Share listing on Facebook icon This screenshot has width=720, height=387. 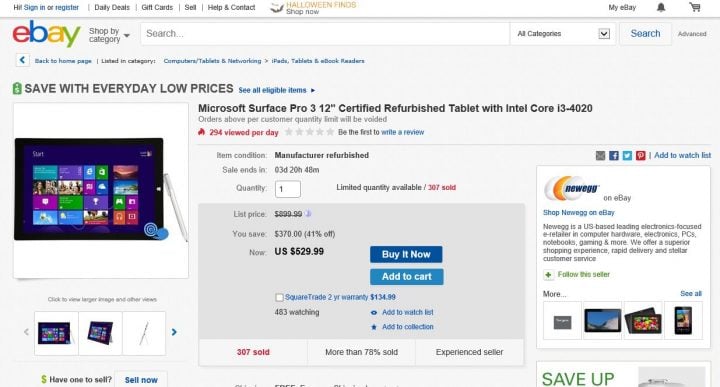[613, 156]
